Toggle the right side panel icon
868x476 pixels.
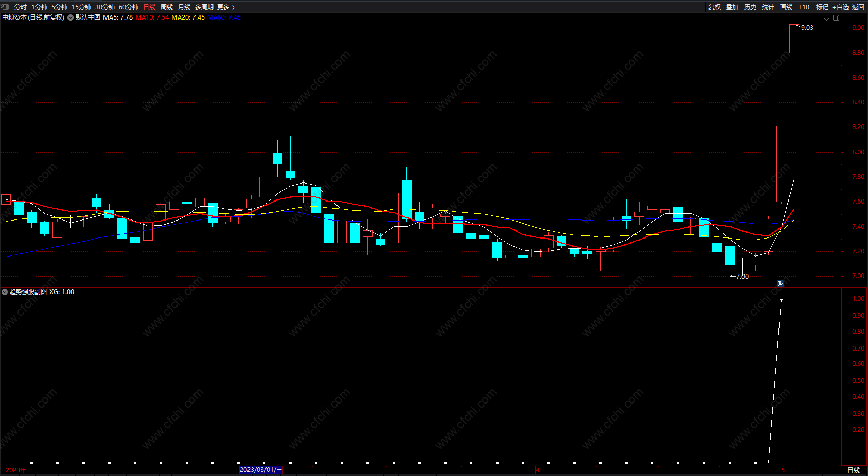(x=836, y=17)
